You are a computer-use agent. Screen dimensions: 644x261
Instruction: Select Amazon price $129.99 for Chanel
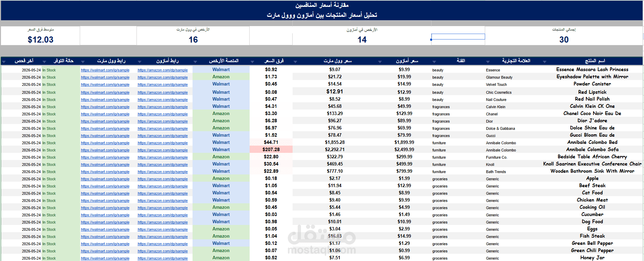tap(404, 113)
